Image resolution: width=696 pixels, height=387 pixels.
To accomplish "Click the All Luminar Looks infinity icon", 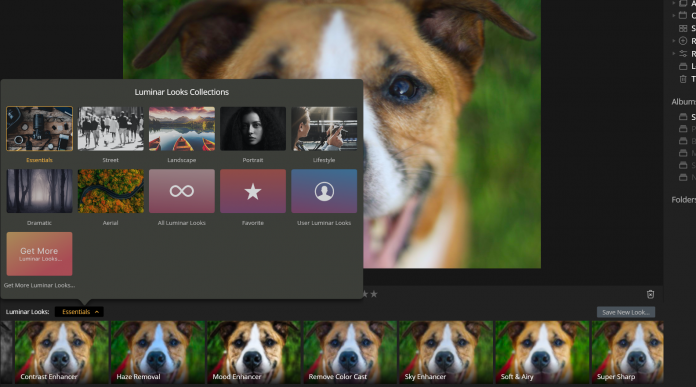I will pyautogui.click(x=182, y=191).
